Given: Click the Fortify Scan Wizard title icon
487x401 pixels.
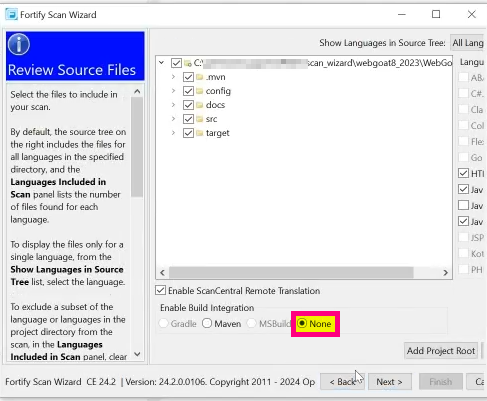Looking at the screenshot, I should (x=11, y=15).
